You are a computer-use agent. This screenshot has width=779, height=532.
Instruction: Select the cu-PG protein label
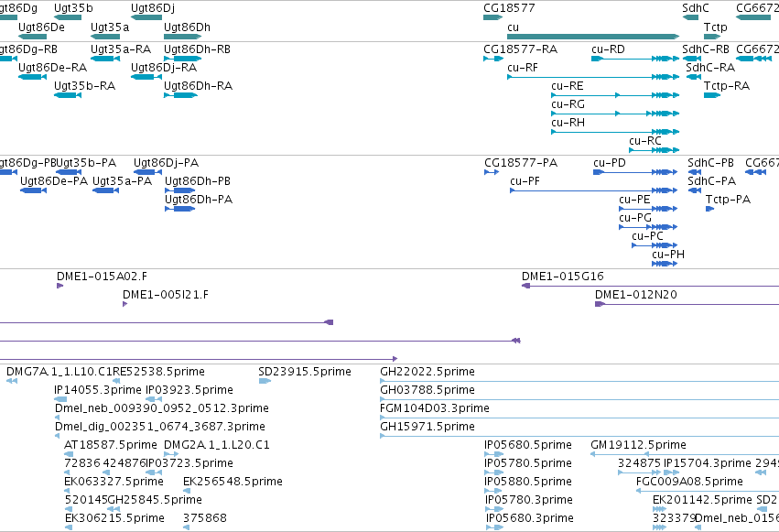click(x=635, y=218)
